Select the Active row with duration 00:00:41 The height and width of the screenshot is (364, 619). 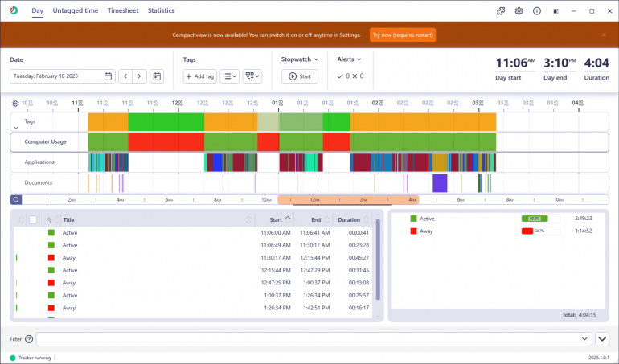point(193,233)
